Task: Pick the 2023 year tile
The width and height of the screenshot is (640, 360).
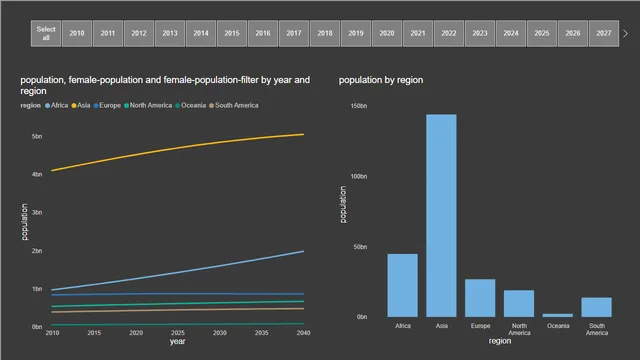Action: point(480,33)
